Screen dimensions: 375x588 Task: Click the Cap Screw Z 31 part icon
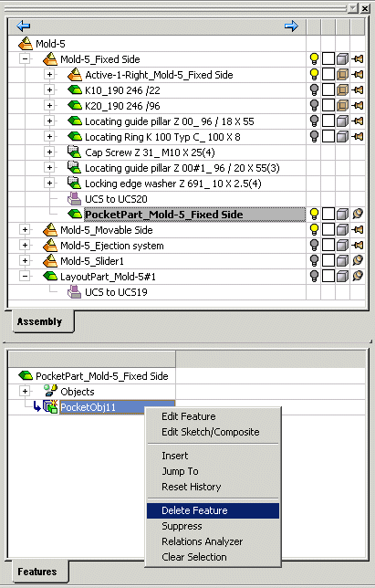point(74,152)
